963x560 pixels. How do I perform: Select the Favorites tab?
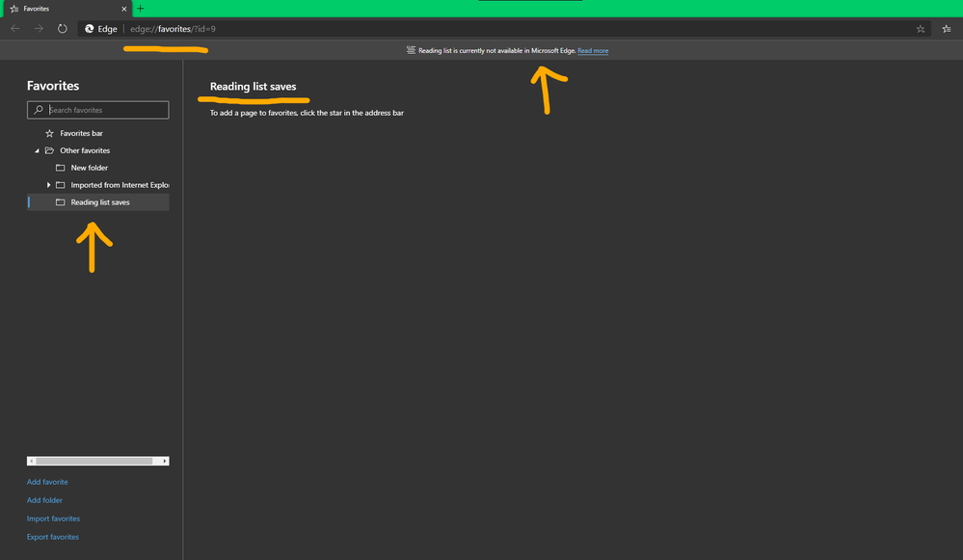point(67,9)
